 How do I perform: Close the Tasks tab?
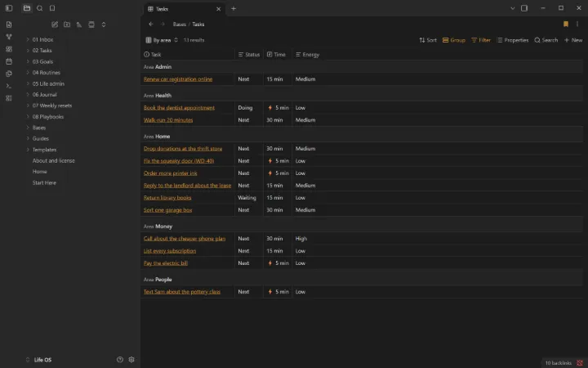218,9
